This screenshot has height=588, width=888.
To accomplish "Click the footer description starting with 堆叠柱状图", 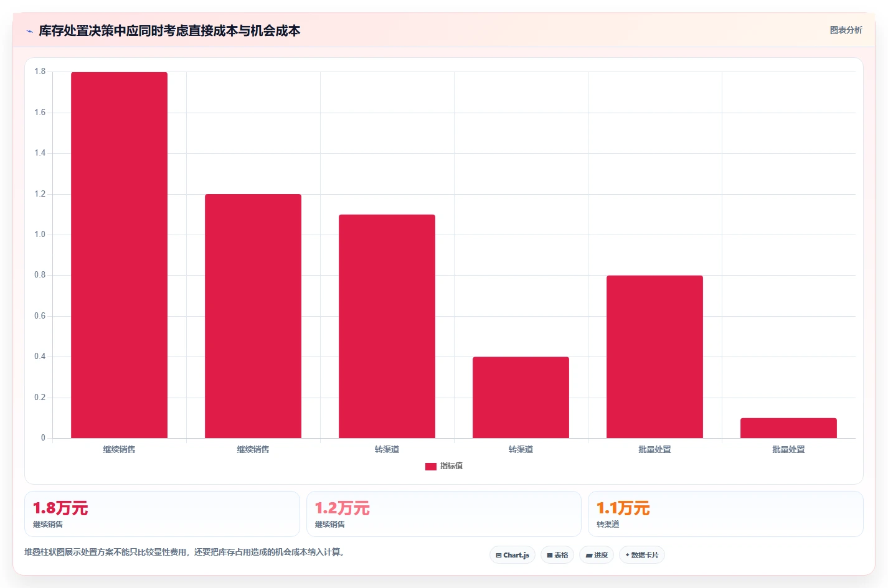I will tap(184, 552).
